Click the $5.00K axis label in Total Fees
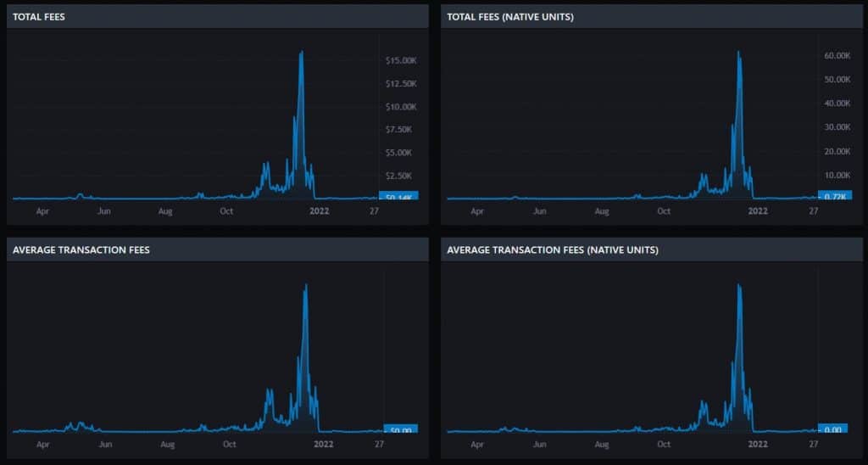This screenshot has width=868, height=465. tap(399, 153)
